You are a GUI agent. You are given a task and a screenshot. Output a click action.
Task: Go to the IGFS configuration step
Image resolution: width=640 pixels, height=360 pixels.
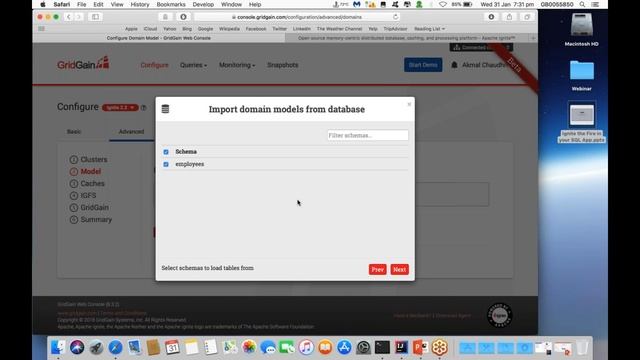coord(83,196)
